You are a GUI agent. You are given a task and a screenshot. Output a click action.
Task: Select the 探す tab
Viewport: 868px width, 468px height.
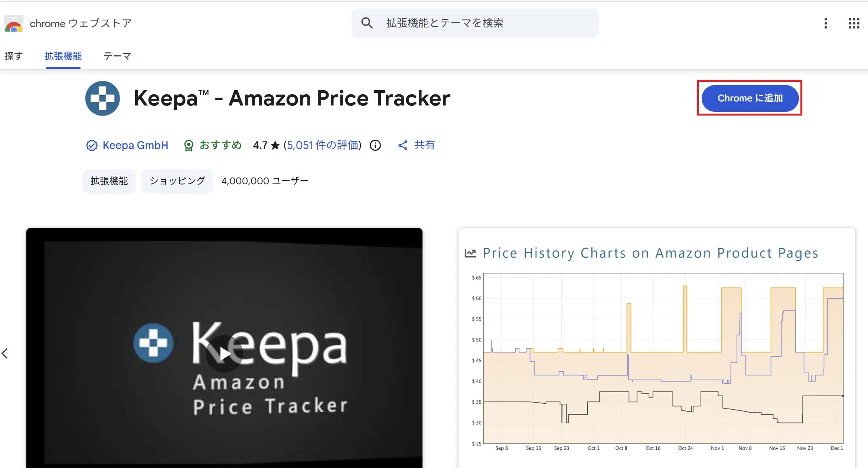(14, 56)
